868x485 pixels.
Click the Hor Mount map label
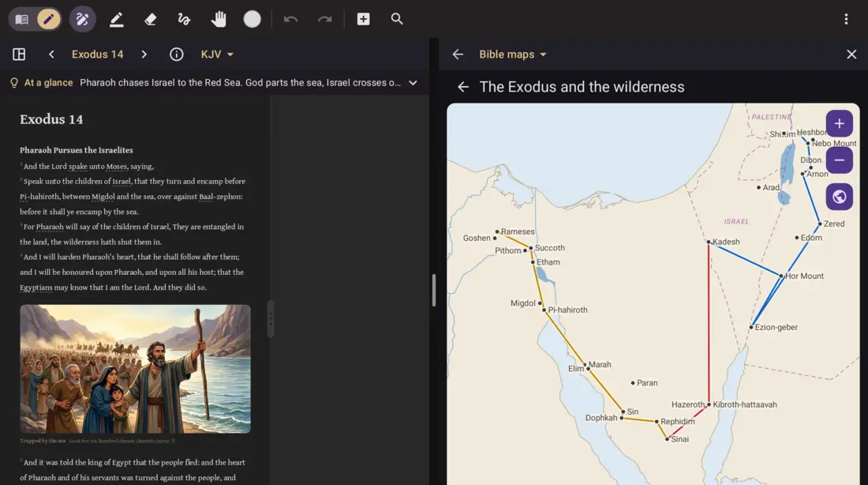[x=804, y=276]
